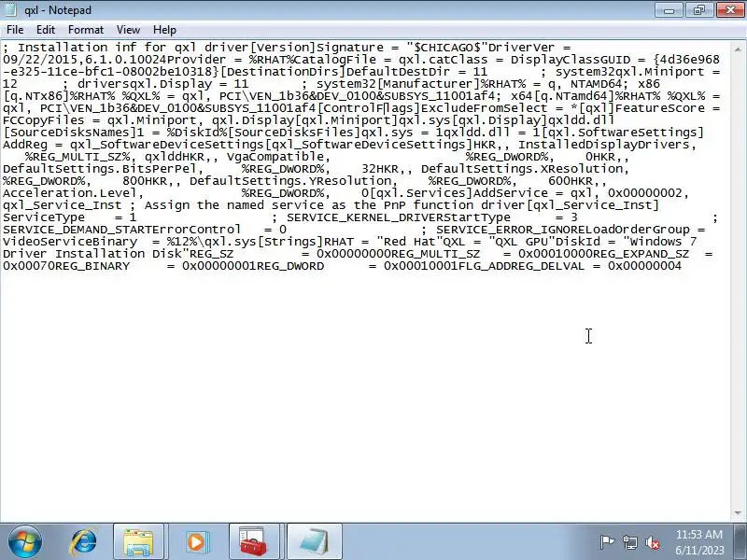Restore down the Notepad window

point(699,10)
